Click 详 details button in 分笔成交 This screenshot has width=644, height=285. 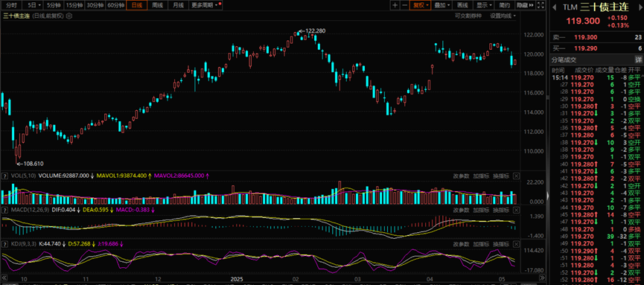(x=638, y=60)
